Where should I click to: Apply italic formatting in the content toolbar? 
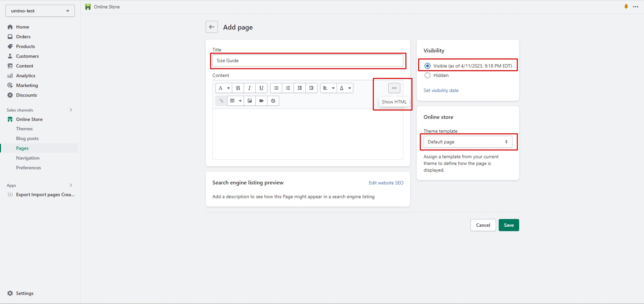[249, 88]
